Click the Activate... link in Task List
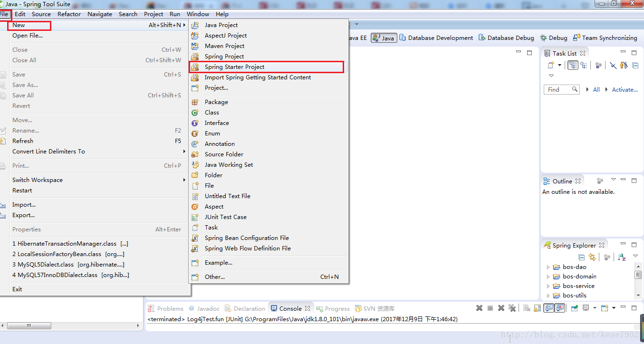The height and width of the screenshot is (344, 644). [625, 89]
